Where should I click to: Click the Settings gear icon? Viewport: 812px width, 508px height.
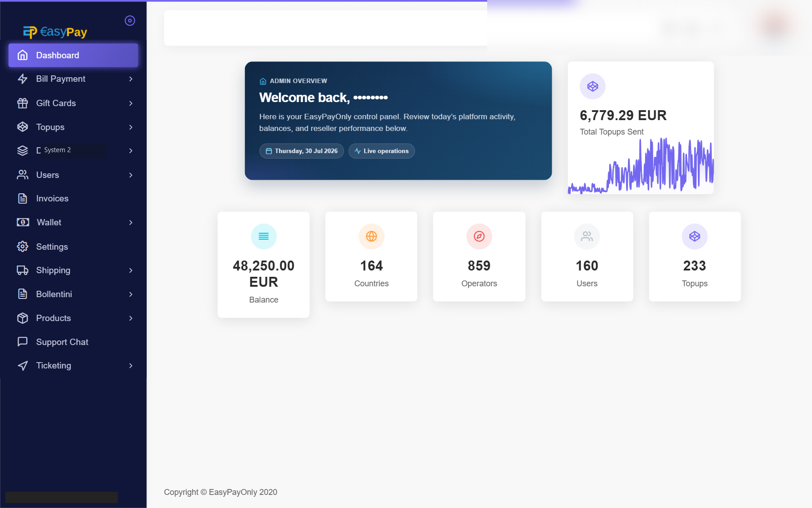(x=23, y=247)
